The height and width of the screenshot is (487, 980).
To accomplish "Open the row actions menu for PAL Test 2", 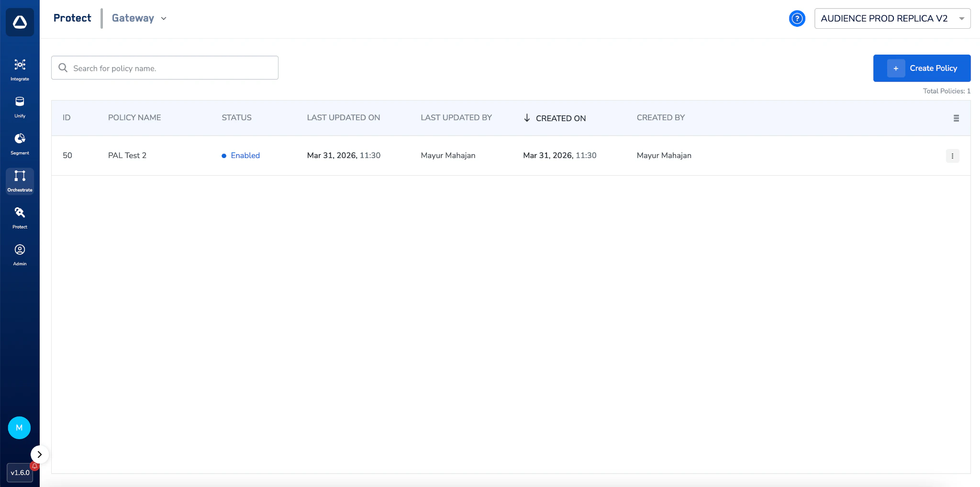I will pos(952,156).
